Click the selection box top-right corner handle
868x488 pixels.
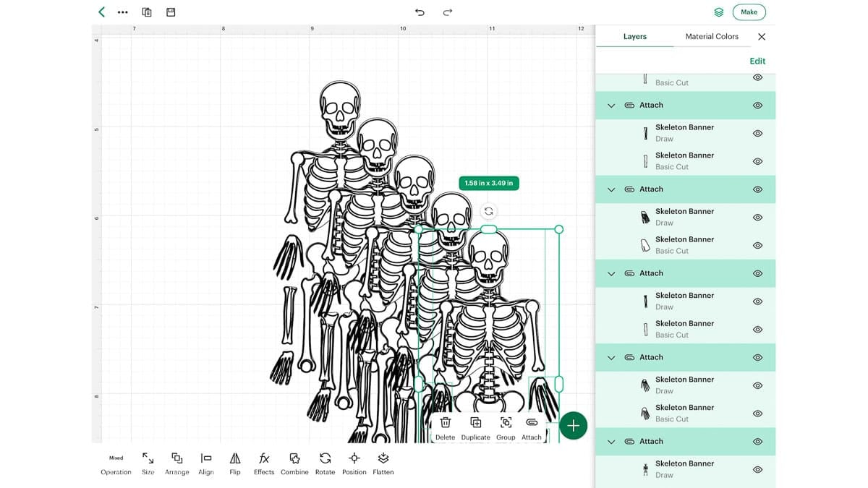[x=558, y=229]
